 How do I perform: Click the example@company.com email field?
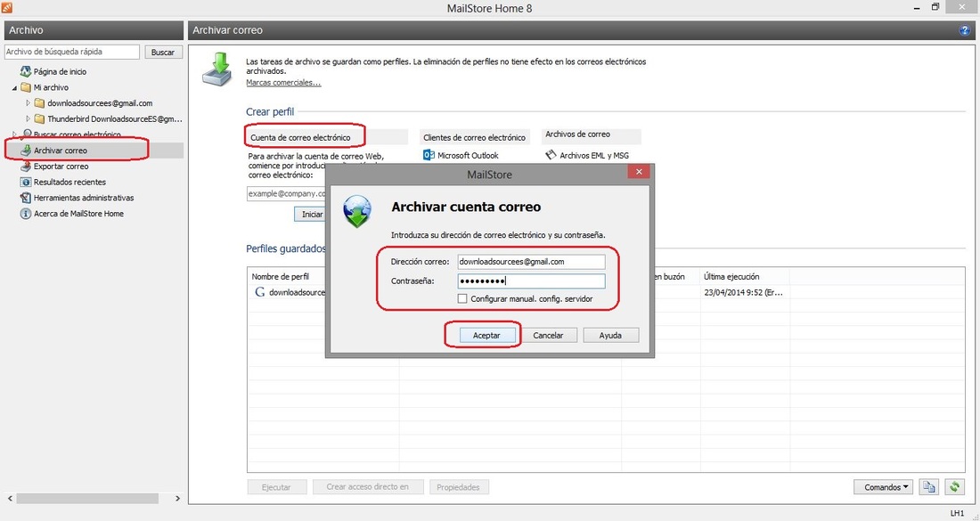287,193
